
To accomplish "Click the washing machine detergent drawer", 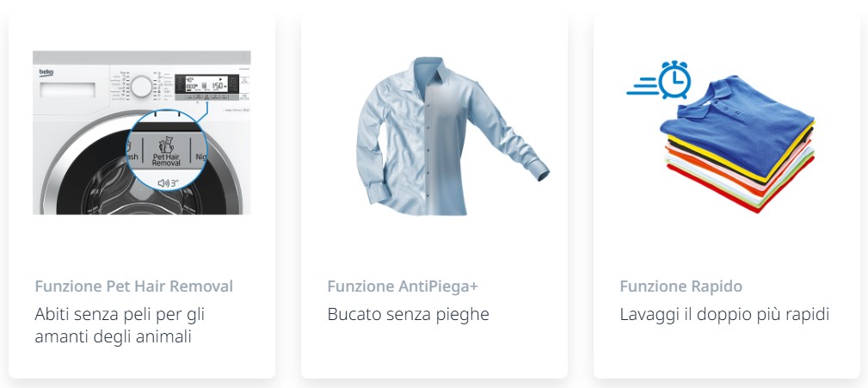I will coord(67,90).
